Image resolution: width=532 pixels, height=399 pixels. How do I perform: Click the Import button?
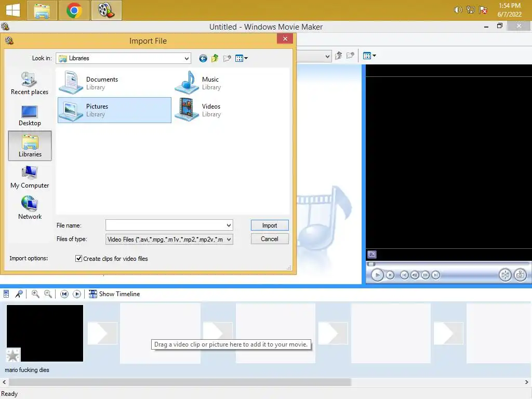point(270,225)
